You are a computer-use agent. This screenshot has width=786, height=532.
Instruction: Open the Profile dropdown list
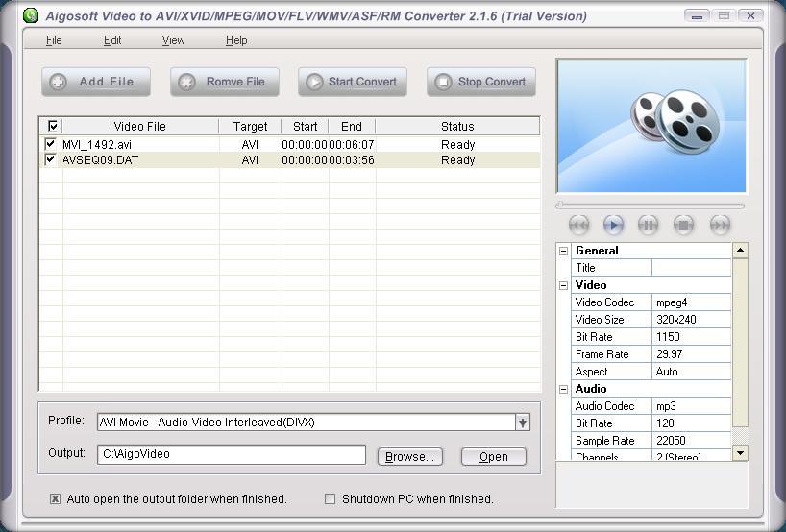522,423
